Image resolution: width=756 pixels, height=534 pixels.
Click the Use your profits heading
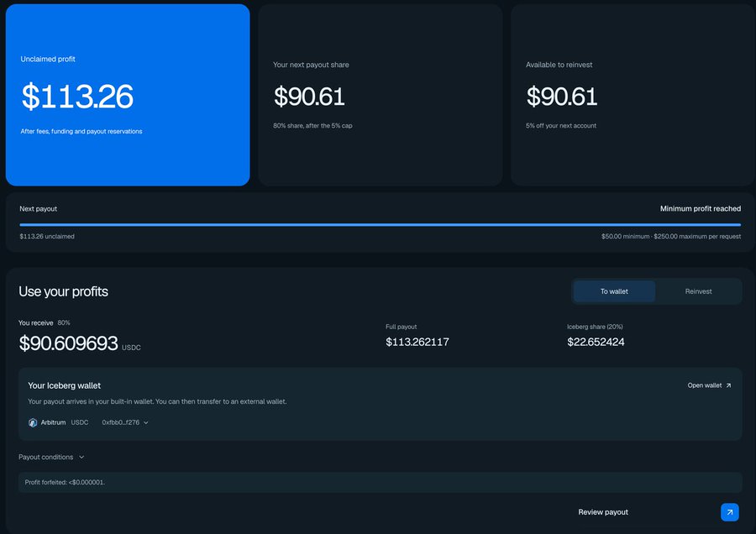point(63,291)
